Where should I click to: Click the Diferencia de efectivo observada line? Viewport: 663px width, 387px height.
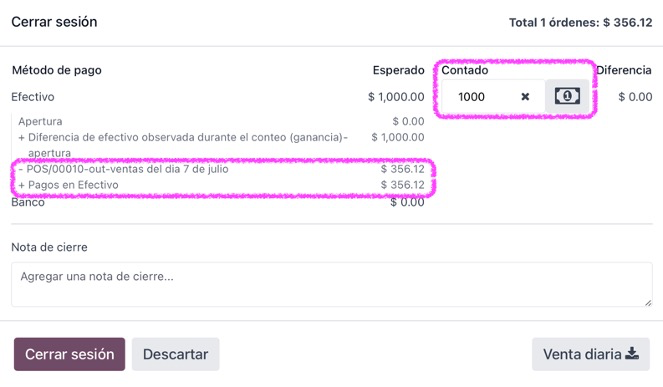[221, 145]
